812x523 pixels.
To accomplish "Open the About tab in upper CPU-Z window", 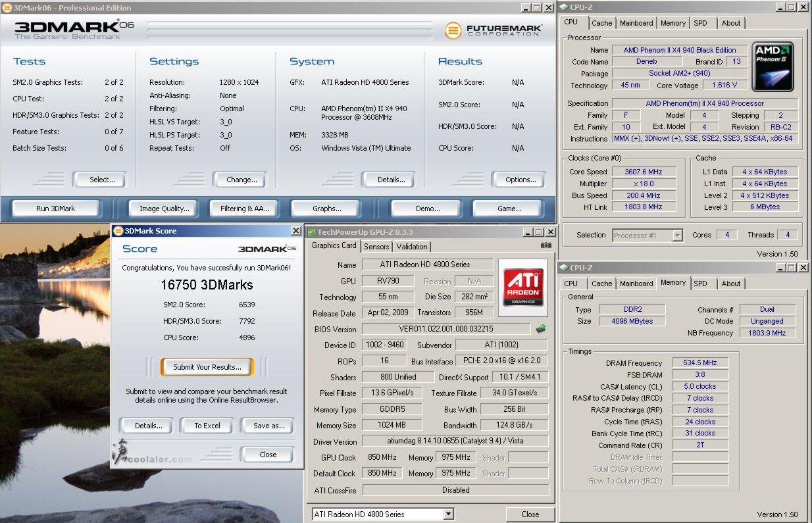I will (731, 23).
